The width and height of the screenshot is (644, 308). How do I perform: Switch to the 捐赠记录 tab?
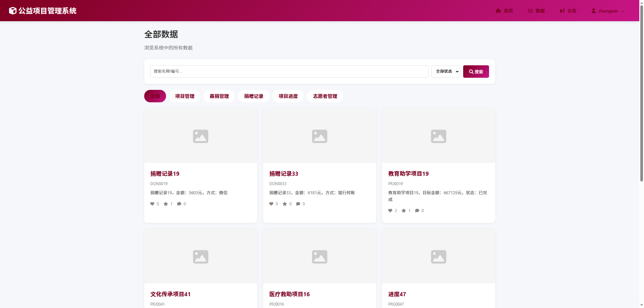tap(254, 96)
